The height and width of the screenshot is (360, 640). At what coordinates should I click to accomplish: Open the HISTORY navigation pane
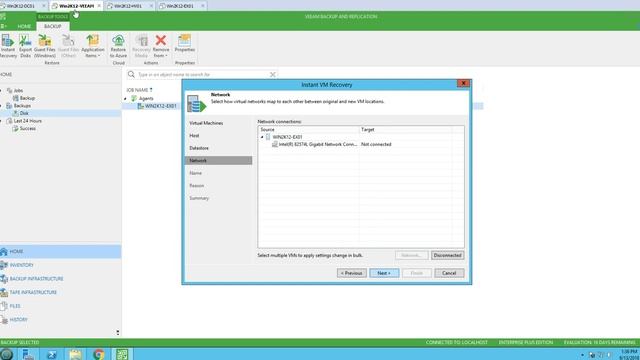coord(60,320)
